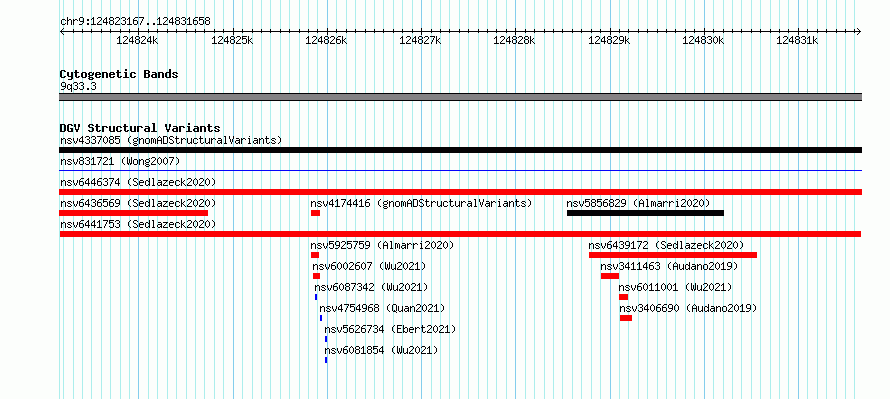Click the thin blue nsv831721 variant line

point(460,170)
